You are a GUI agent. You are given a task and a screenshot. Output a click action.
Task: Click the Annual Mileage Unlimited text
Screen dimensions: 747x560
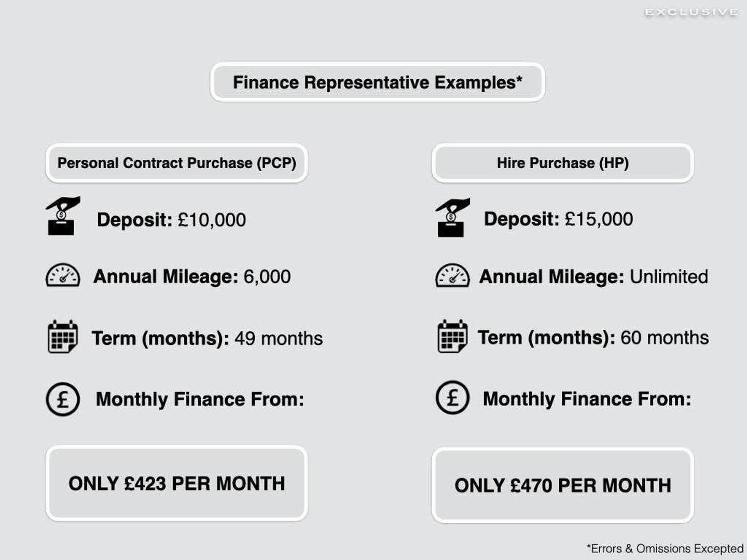point(593,276)
